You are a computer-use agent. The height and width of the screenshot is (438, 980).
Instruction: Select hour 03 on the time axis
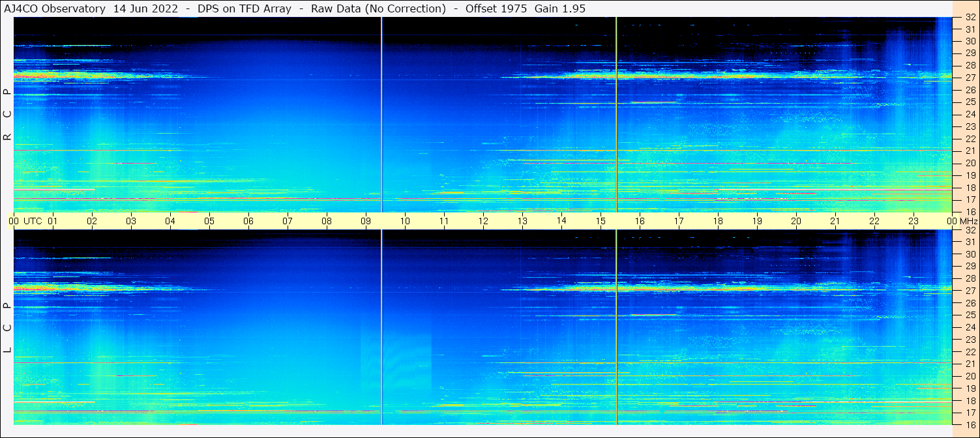click(x=131, y=221)
